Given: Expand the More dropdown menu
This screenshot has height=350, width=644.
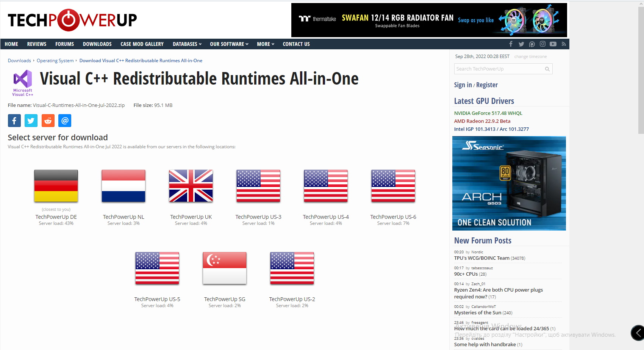Looking at the screenshot, I should (266, 44).
